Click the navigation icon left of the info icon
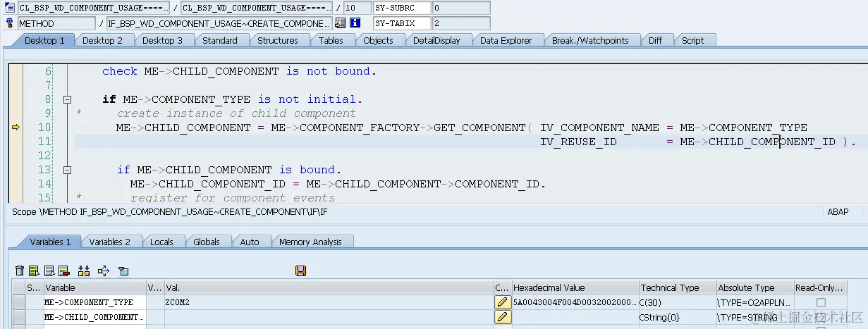The image size is (868, 329). (341, 23)
